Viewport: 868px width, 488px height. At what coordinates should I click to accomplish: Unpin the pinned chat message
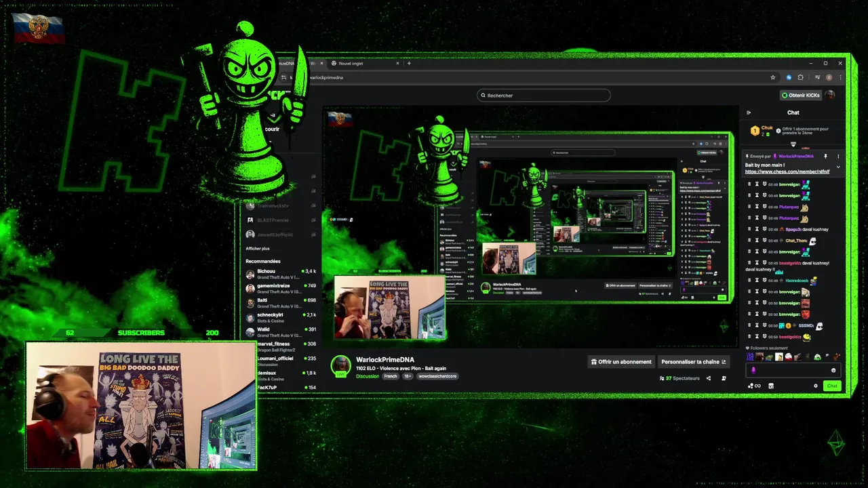pyautogui.click(x=825, y=157)
